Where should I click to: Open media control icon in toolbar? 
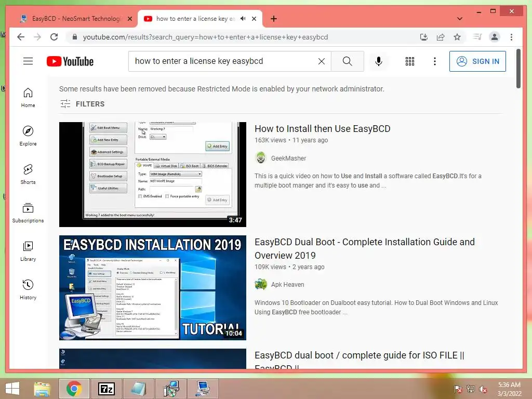[x=477, y=37]
